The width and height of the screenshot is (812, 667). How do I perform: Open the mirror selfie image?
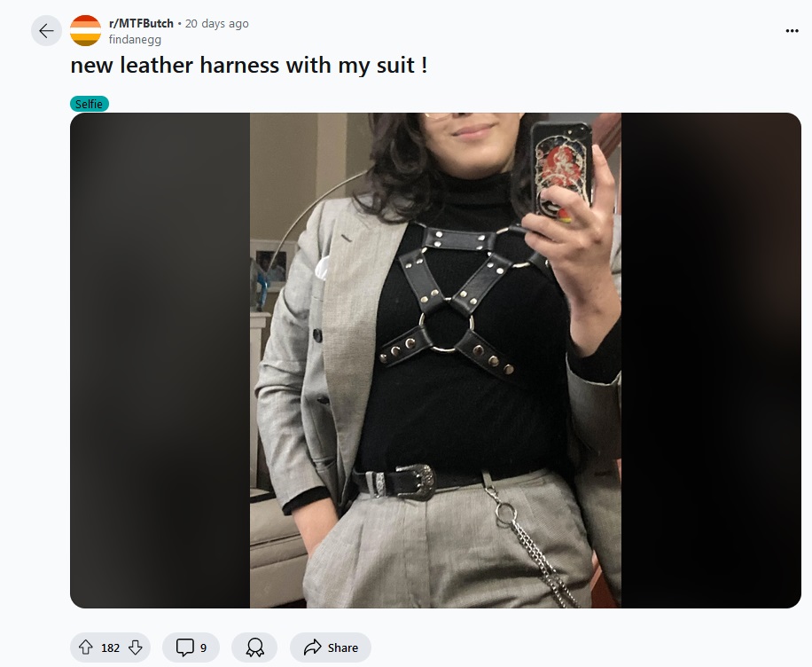[x=435, y=360]
